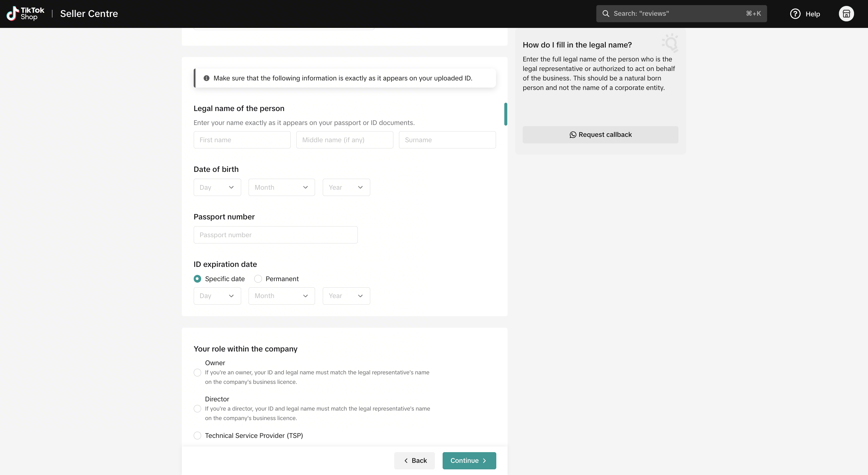
Task: Click the First name input field
Action: click(242, 140)
